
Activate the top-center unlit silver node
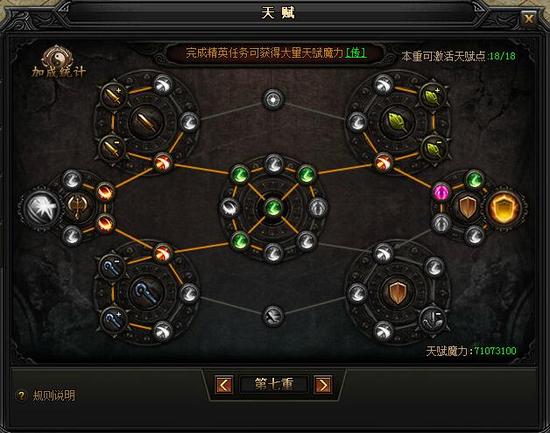273,99
